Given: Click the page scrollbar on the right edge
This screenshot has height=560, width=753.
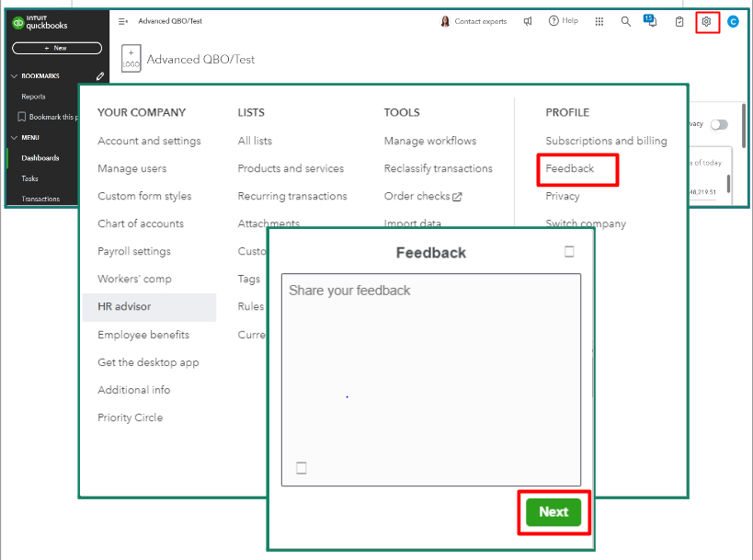Looking at the screenshot, I should (x=745, y=126).
